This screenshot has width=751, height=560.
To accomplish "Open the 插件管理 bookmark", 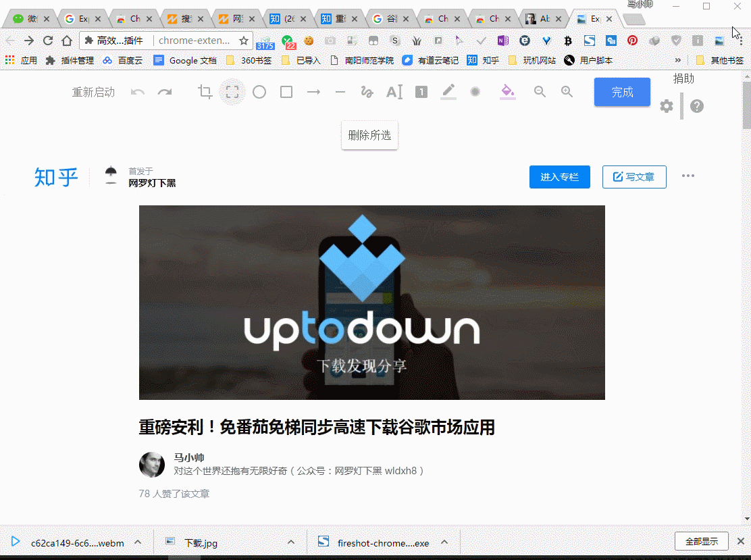I will (70, 60).
